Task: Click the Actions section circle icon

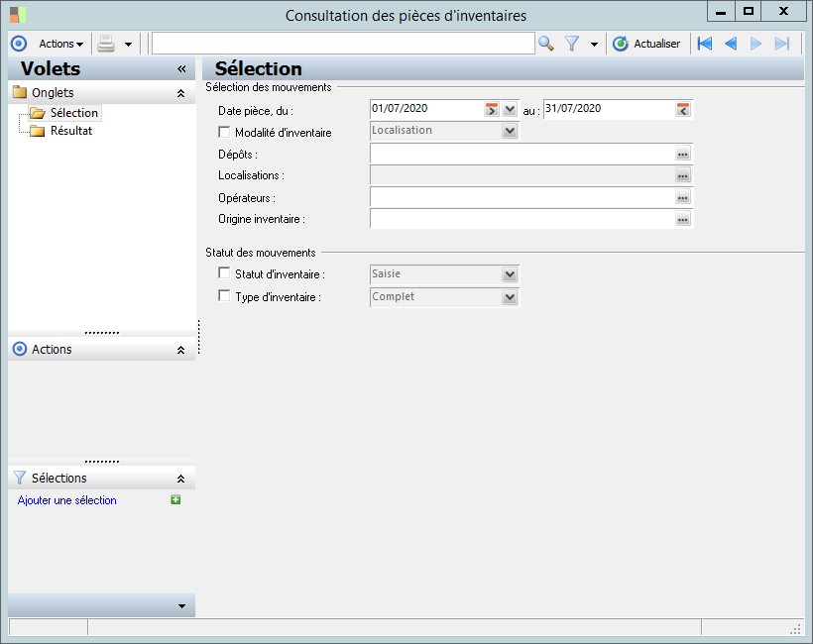Action: tap(19, 349)
